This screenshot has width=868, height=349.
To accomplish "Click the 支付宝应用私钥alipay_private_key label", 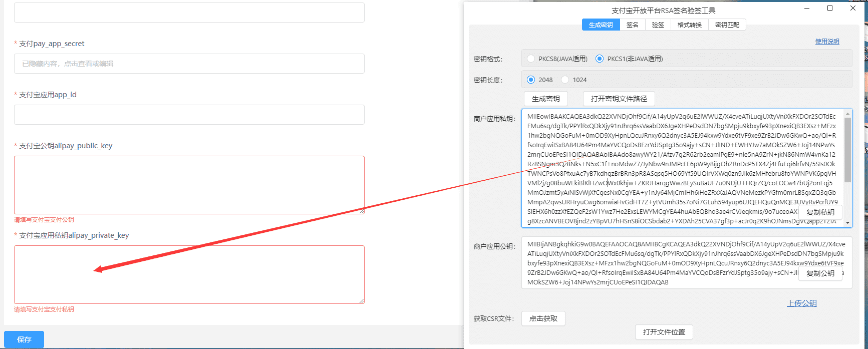I will tap(74, 235).
